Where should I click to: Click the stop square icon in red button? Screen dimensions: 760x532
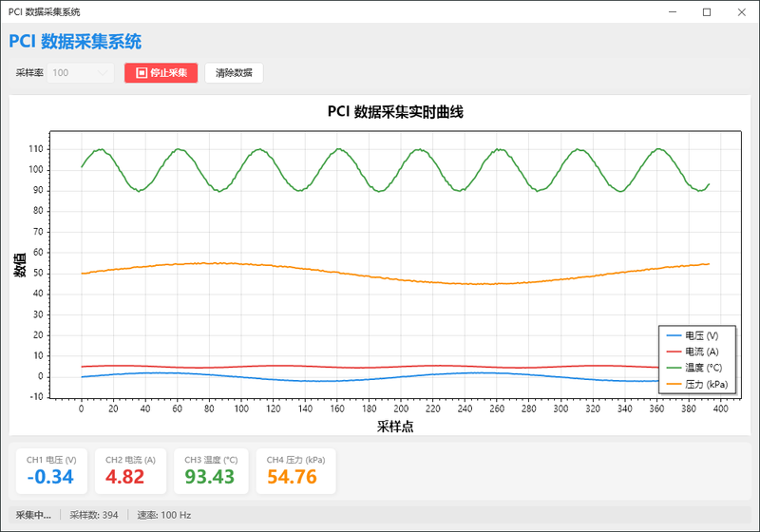pos(141,73)
